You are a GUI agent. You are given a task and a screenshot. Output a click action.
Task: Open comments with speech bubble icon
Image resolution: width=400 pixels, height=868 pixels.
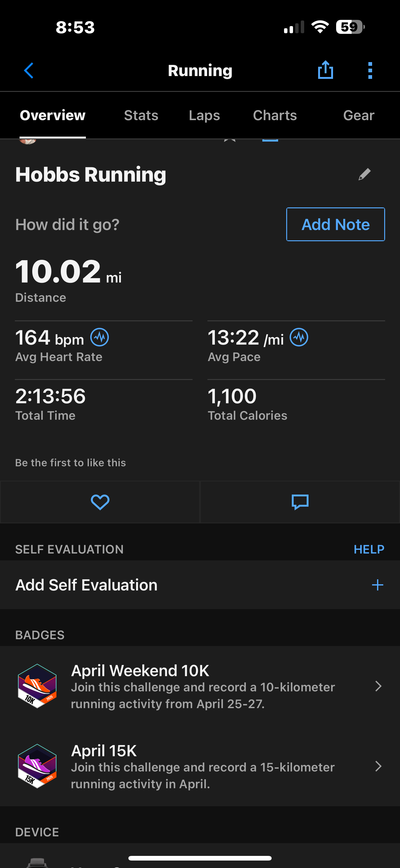300,502
